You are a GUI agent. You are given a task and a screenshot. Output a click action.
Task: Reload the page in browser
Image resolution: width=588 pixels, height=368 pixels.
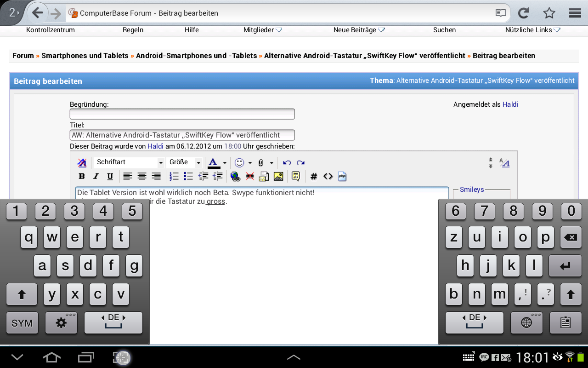(524, 13)
